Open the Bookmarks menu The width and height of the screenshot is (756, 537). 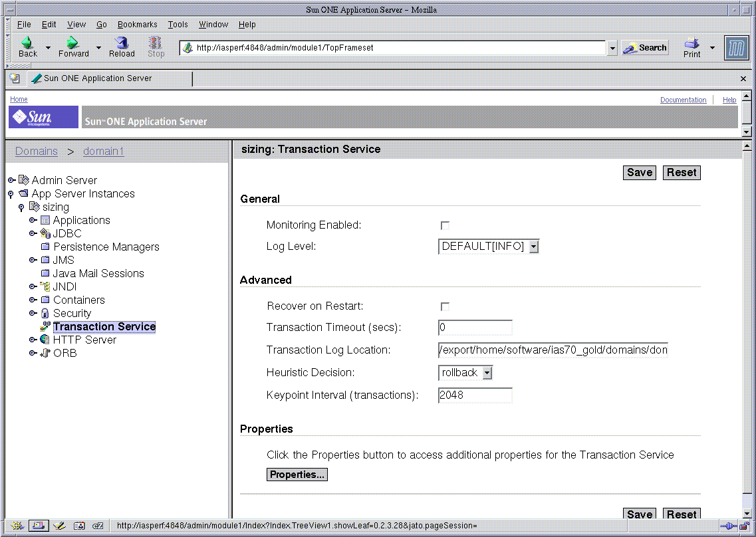tap(138, 24)
